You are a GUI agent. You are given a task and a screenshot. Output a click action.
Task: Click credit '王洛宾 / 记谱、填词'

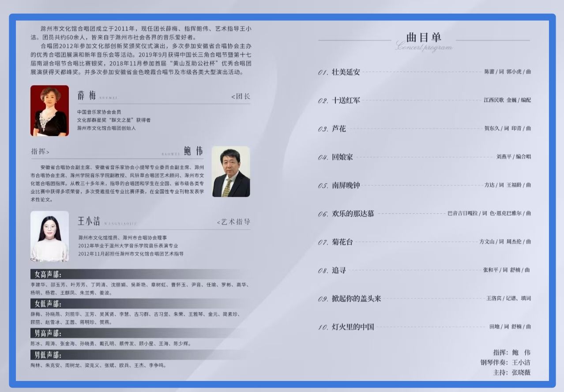pyautogui.click(x=508, y=298)
